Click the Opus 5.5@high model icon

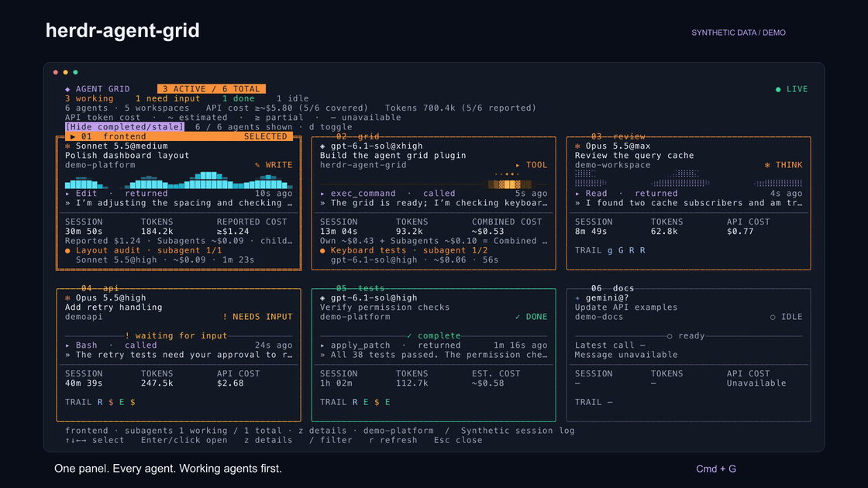(67, 298)
